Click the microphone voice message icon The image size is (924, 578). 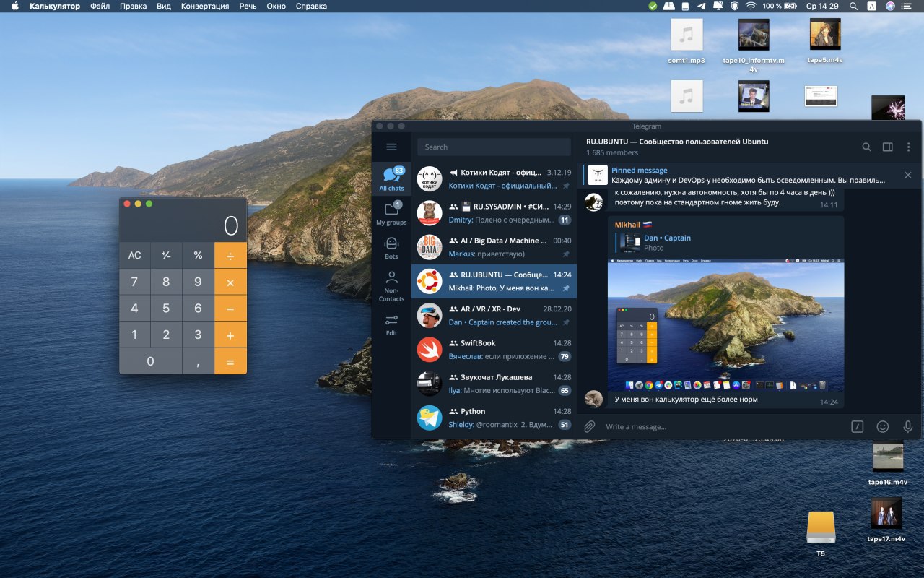click(907, 426)
